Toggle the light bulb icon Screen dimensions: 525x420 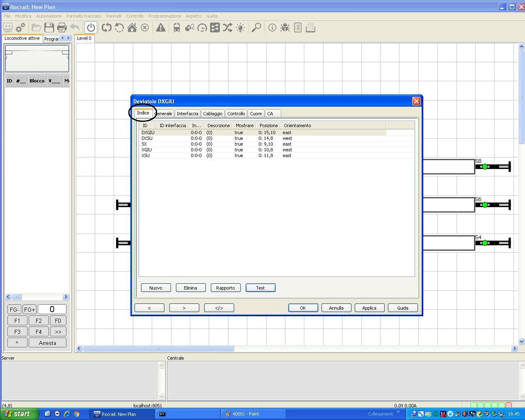click(x=240, y=28)
